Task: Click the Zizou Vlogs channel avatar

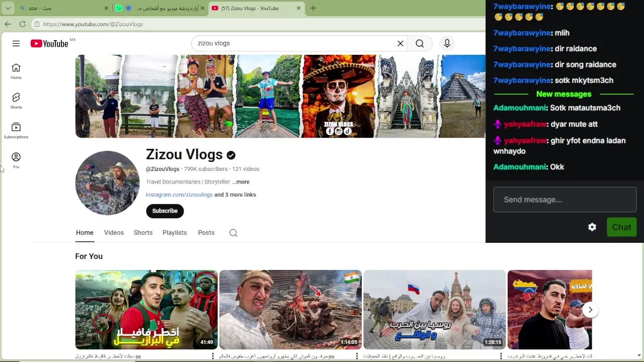Action: click(x=107, y=183)
